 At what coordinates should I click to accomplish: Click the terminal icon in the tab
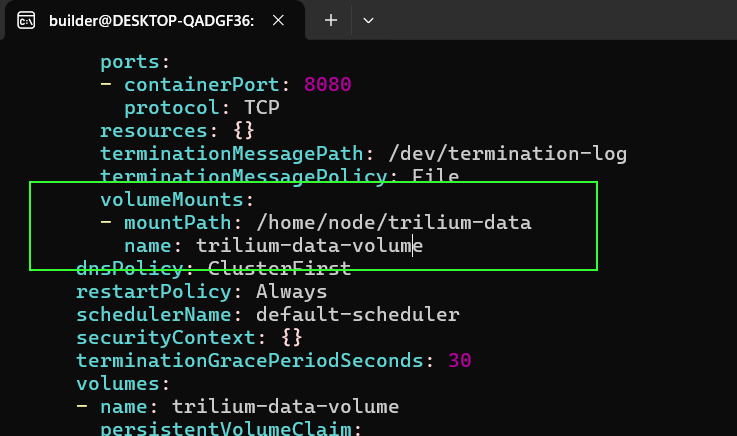point(26,21)
